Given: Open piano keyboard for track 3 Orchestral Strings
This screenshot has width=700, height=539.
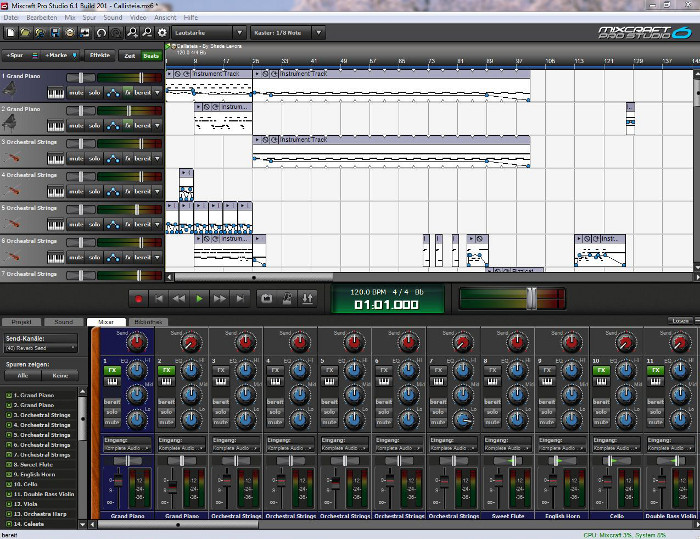Looking at the screenshot, I should [56, 159].
